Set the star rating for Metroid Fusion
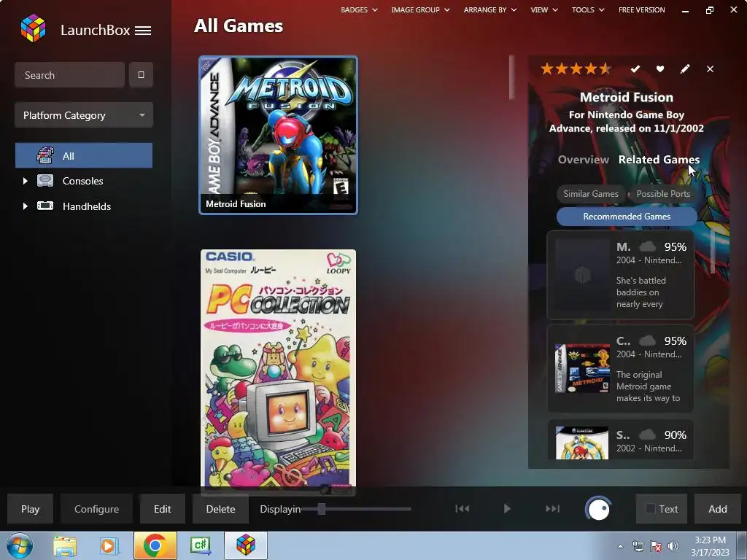This screenshot has height=560, width=747. click(x=576, y=69)
